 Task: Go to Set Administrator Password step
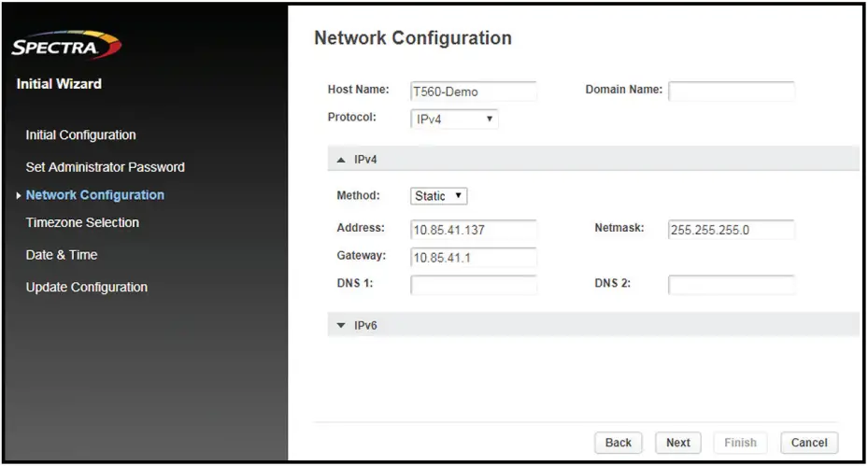pyautogui.click(x=106, y=167)
